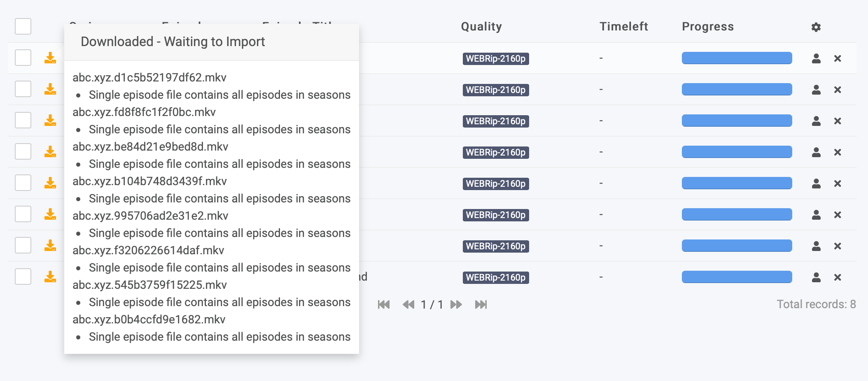This screenshot has height=381, width=868.
Task: Tick the fourth row checkbox
Action: [x=23, y=151]
